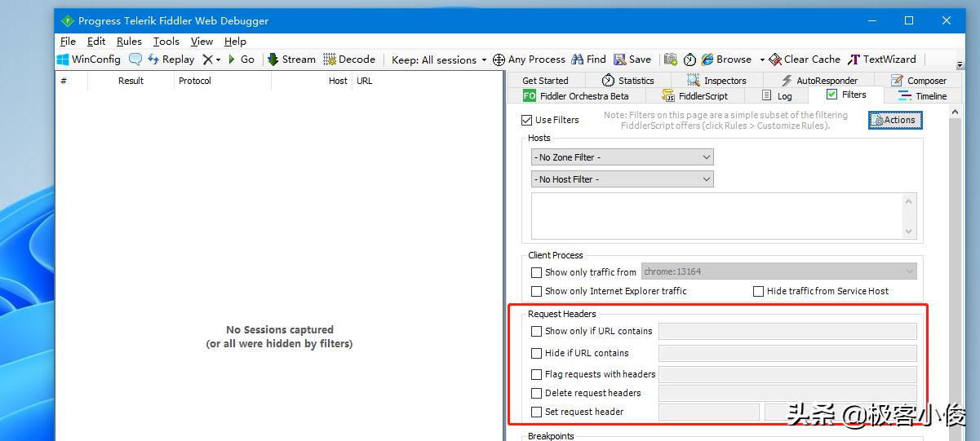Enable Flag requests with headers
Image resolution: width=980 pixels, height=441 pixels.
click(x=536, y=374)
